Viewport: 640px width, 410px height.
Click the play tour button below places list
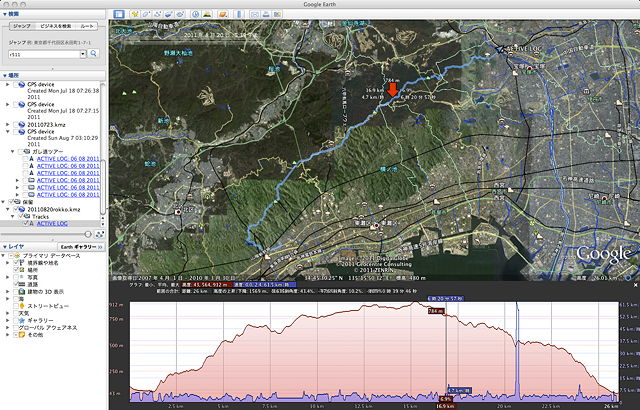pos(99,234)
